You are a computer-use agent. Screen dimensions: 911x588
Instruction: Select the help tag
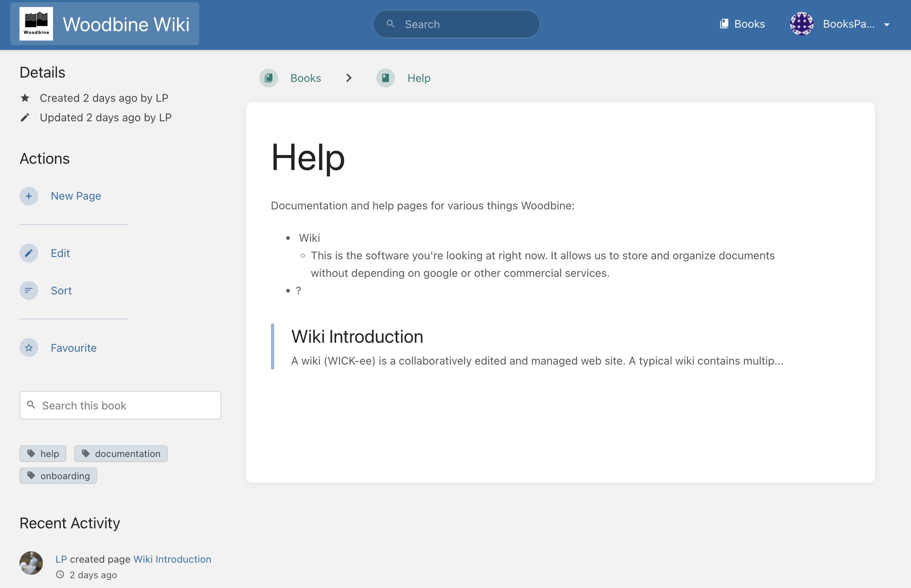coord(43,454)
